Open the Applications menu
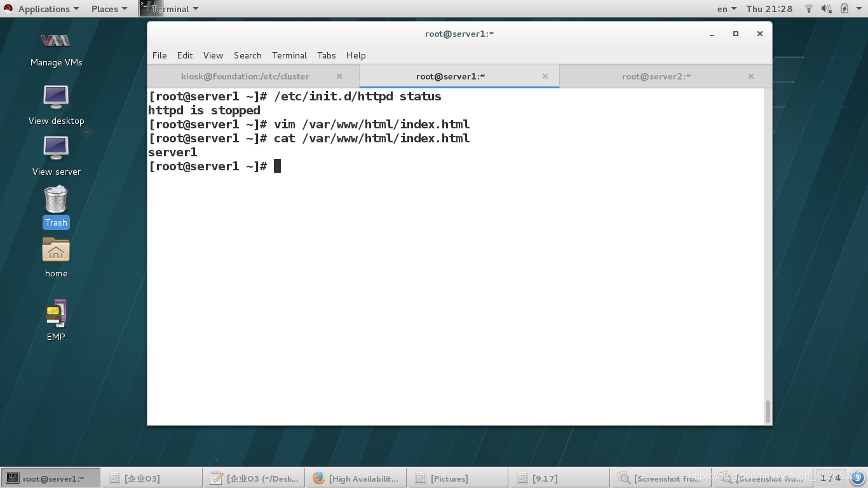 49,9
